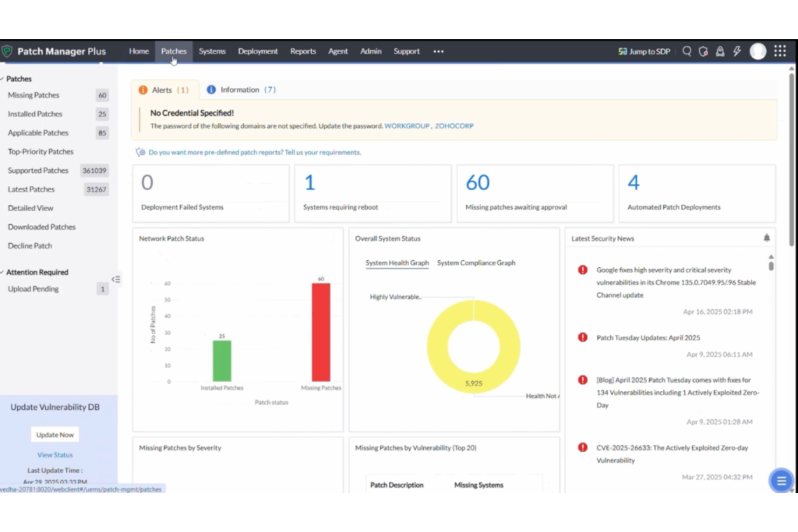Click the 0 Deployment Failed Systems card

point(211,194)
